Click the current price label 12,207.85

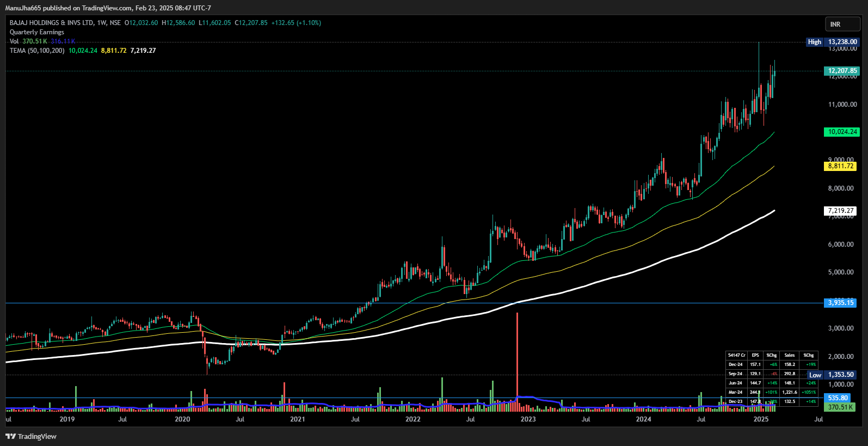coord(842,71)
